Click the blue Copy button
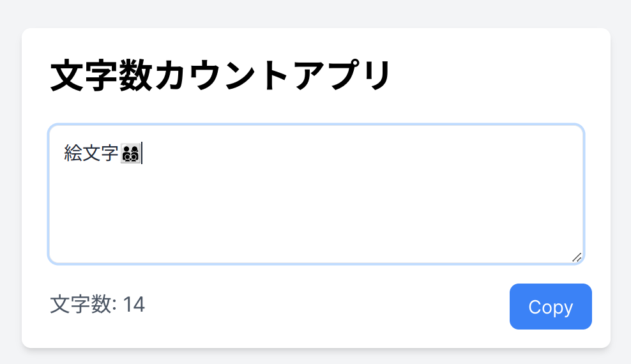631x364 pixels. tap(551, 307)
